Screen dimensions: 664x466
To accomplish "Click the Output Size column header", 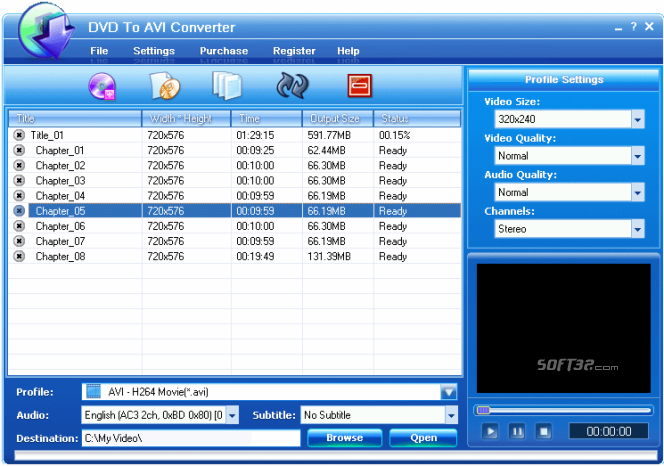I will point(338,119).
